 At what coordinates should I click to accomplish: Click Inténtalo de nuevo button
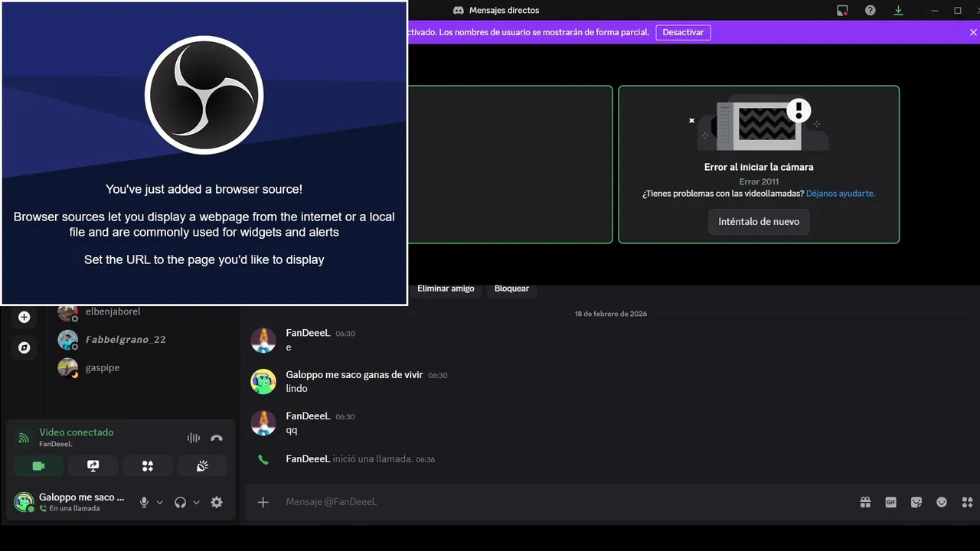759,221
